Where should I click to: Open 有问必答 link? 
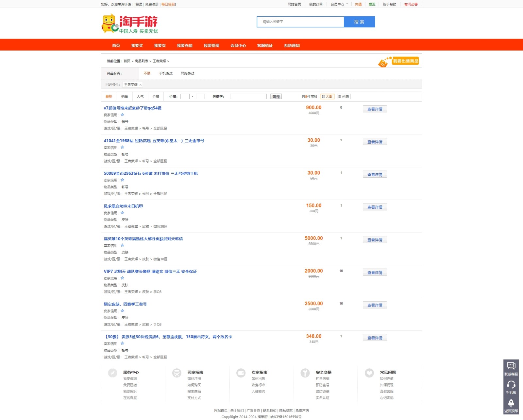pyautogui.click(x=411, y=4)
